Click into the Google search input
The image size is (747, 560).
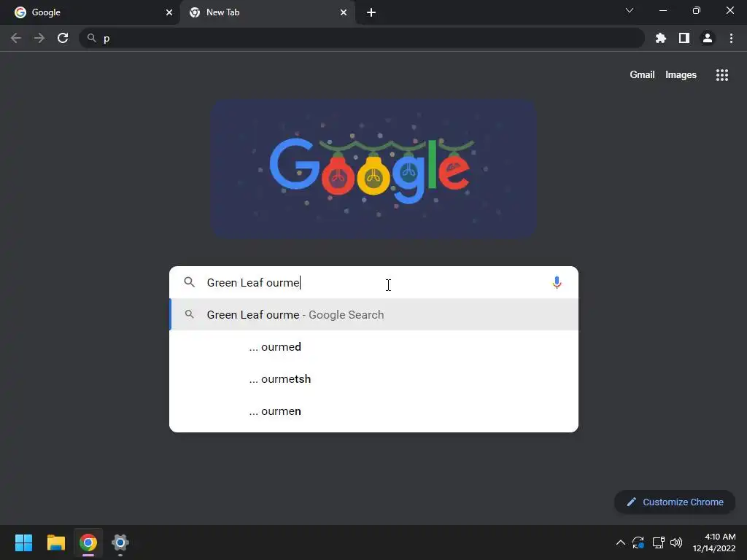374,282
